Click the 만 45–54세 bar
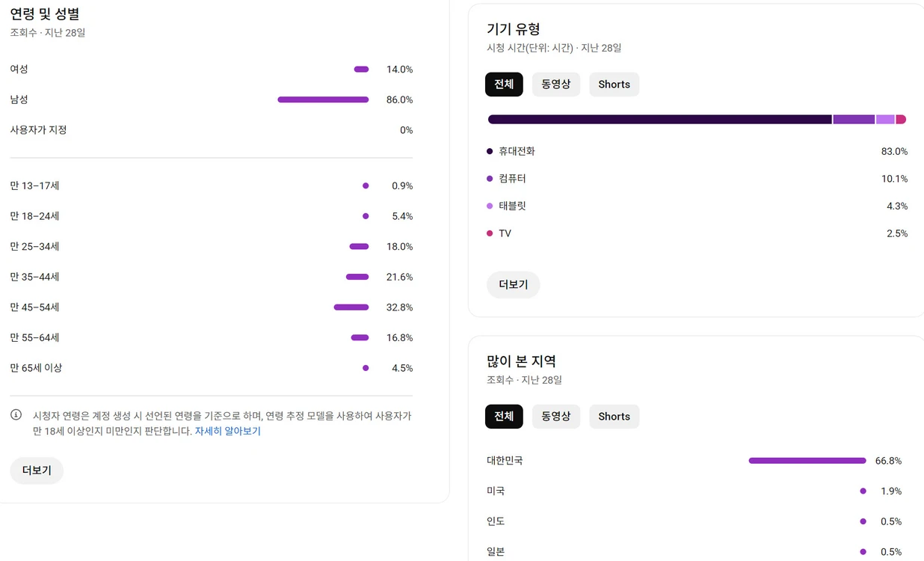This screenshot has height=561, width=924. point(351,307)
